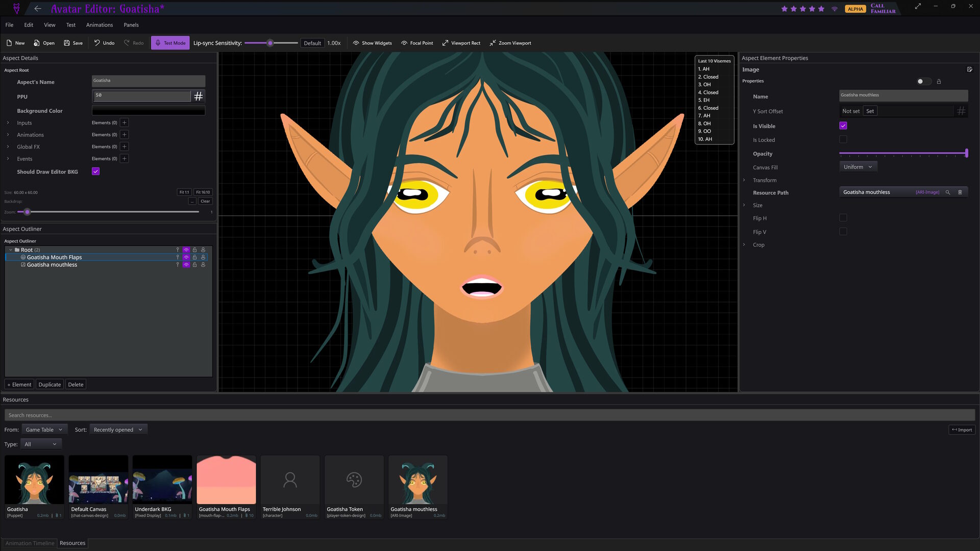This screenshot has height=551, width=980.
Task: Click the PPU hash number-entry icon
Action: 199,96
